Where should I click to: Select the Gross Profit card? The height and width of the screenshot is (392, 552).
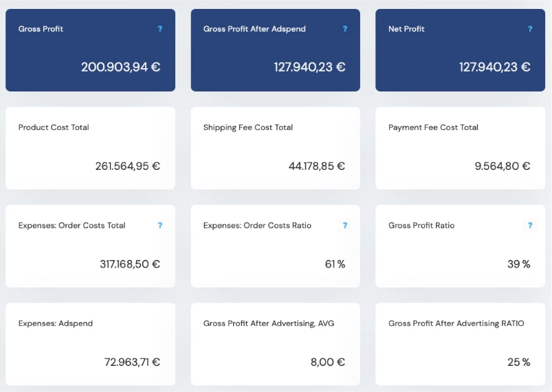click(x=91, y=50)
